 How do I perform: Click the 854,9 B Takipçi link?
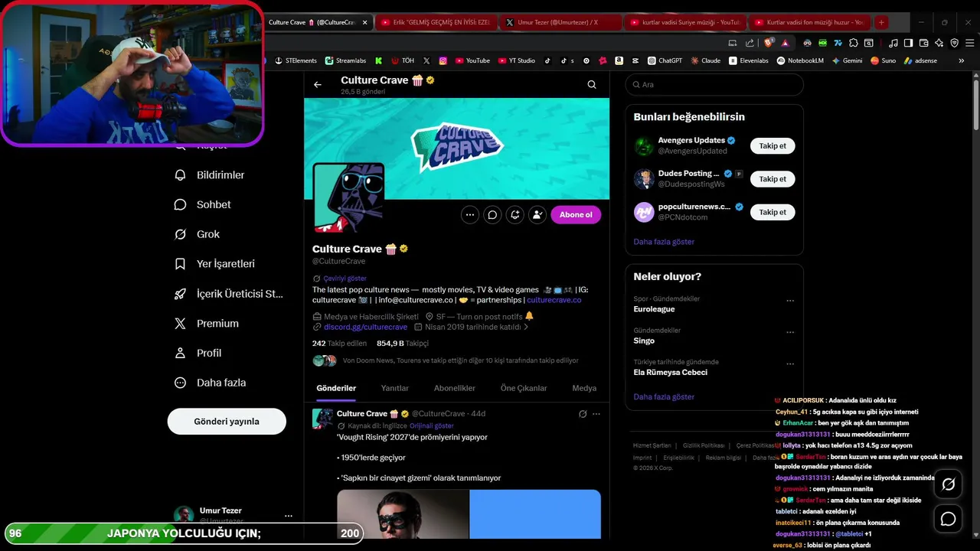(403, 344)
